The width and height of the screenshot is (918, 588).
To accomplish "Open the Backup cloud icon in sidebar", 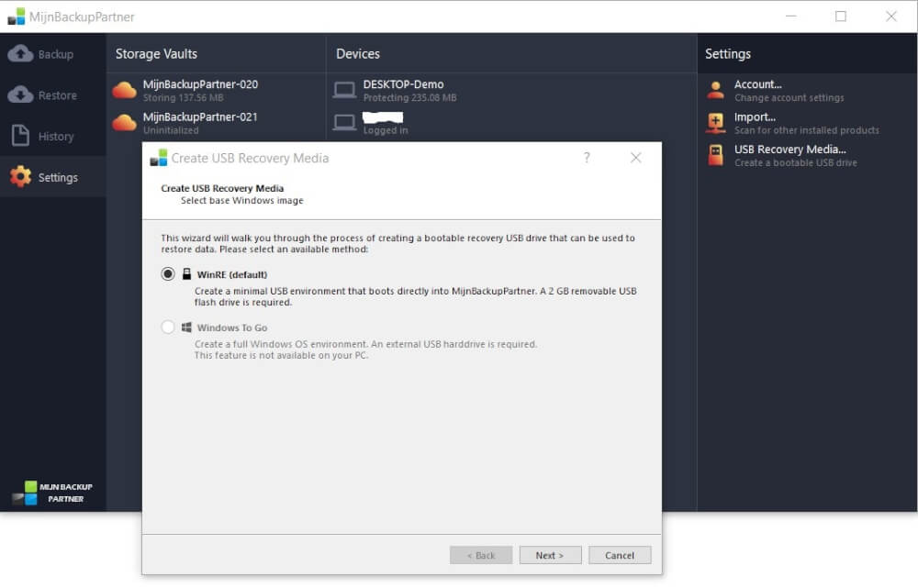I will pyautogui.click(x=20, y=54).
